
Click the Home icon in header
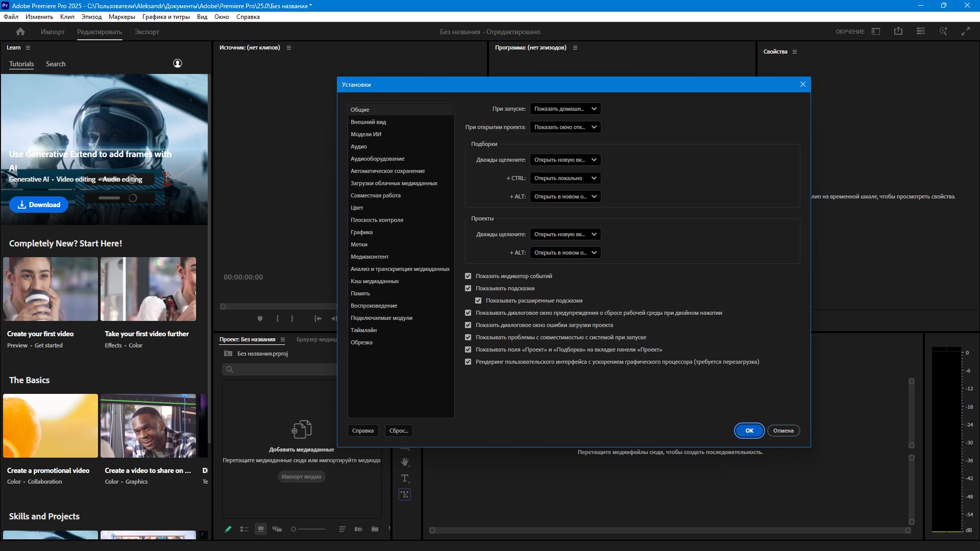click(x=20, y=32)
